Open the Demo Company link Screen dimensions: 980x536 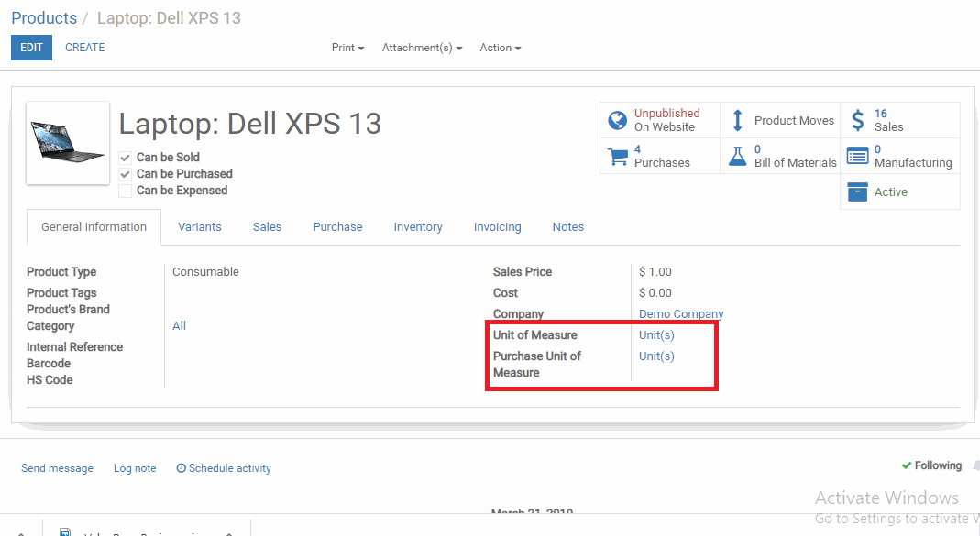click(681, 313)
